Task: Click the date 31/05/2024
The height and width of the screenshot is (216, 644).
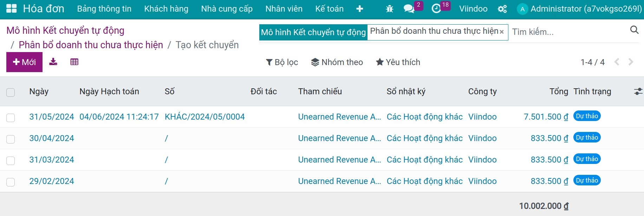Action: tap(52, 117)
